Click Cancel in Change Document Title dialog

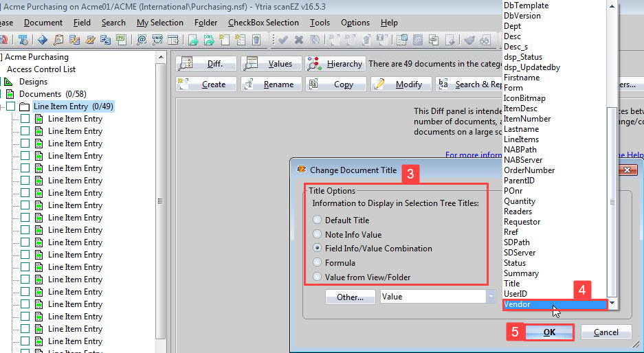pyautogui.click(x=606, y=332)
